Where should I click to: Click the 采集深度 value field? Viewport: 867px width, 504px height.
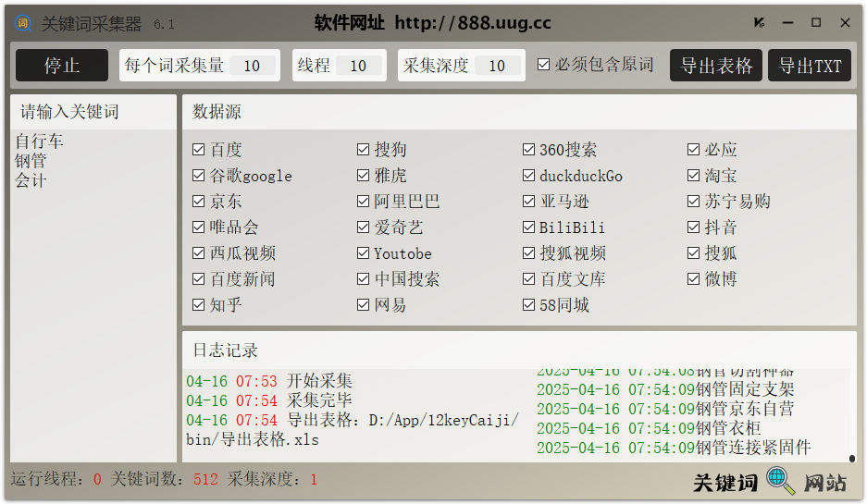[x=497, y=66]
